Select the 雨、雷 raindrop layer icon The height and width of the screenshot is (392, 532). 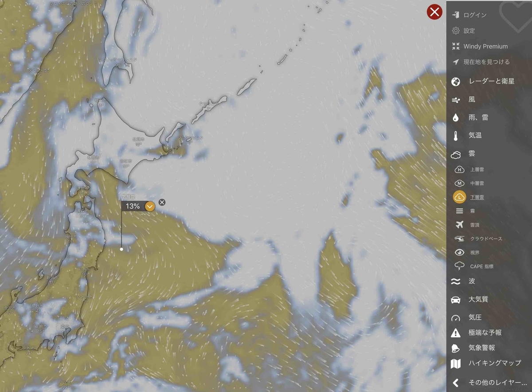click(x=456, y=118)
